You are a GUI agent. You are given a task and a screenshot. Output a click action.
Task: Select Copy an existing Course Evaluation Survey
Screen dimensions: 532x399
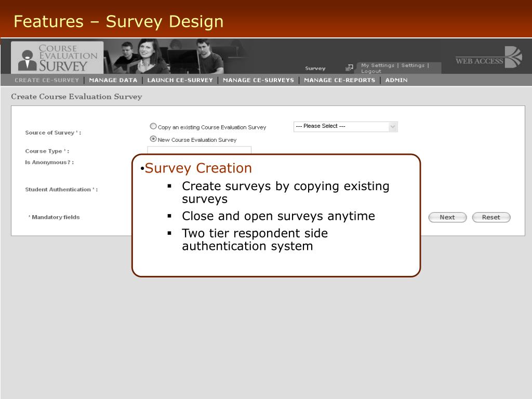click(x=153, y=126)
